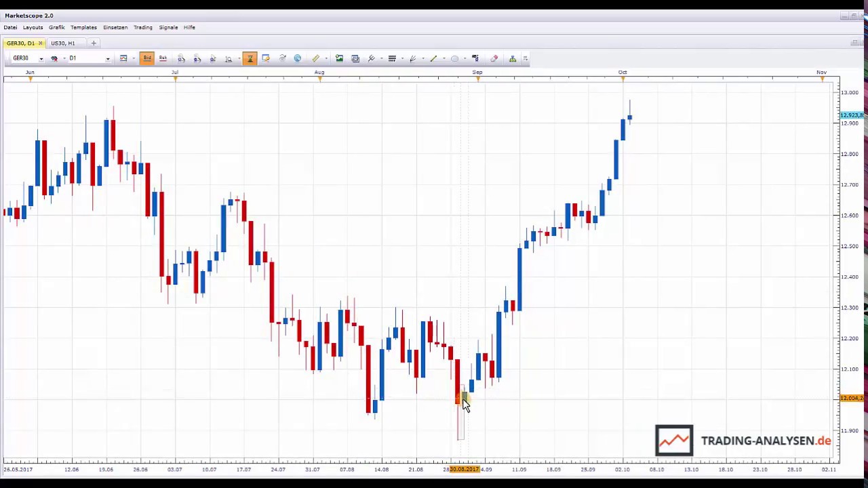
Task: Toggle the Ask price button
Action: [x=163, y=58]
